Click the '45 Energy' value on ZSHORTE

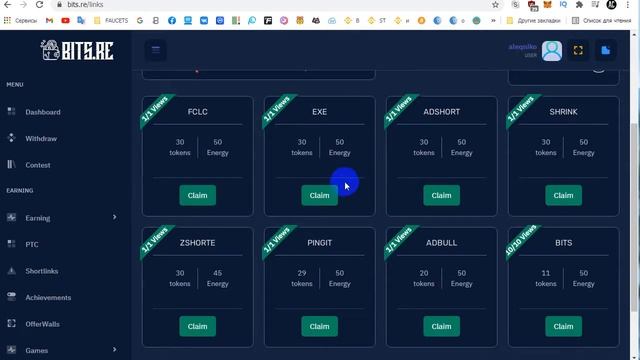(218, 278)
